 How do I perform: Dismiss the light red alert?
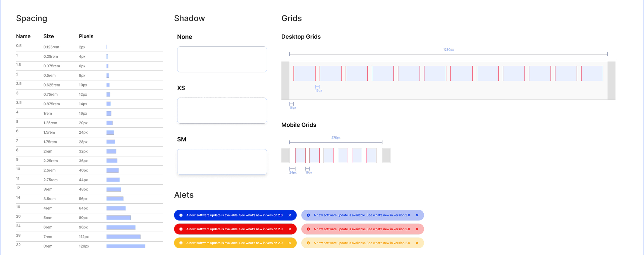point(417,229)
